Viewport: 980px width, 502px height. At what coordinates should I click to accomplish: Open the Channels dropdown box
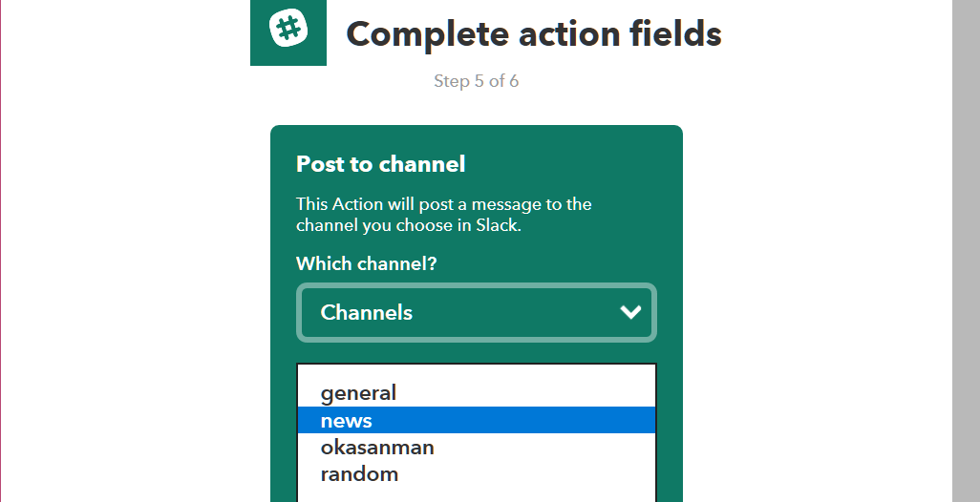pos(476,312)
